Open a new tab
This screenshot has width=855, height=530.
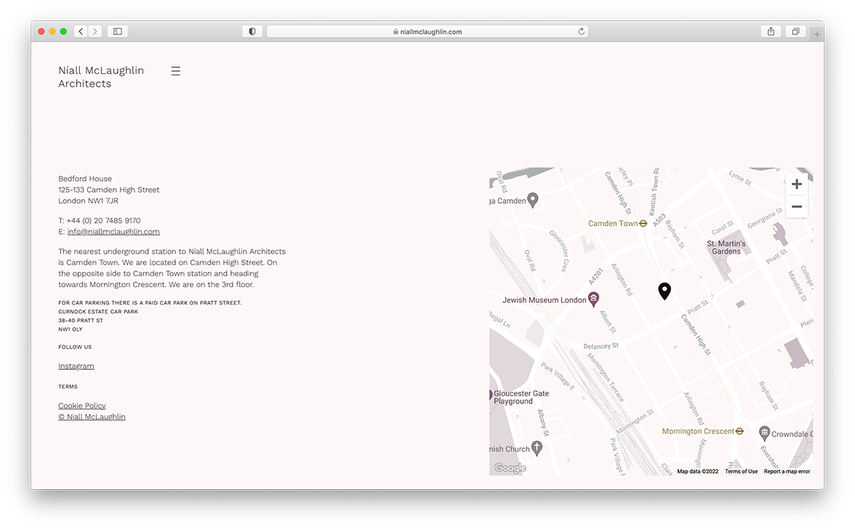[x=817, y=34]
